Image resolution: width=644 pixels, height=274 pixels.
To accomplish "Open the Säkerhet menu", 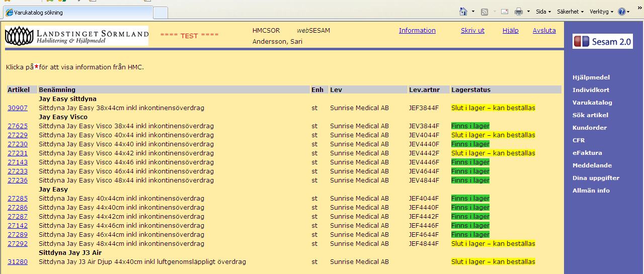I will (570, 12).
